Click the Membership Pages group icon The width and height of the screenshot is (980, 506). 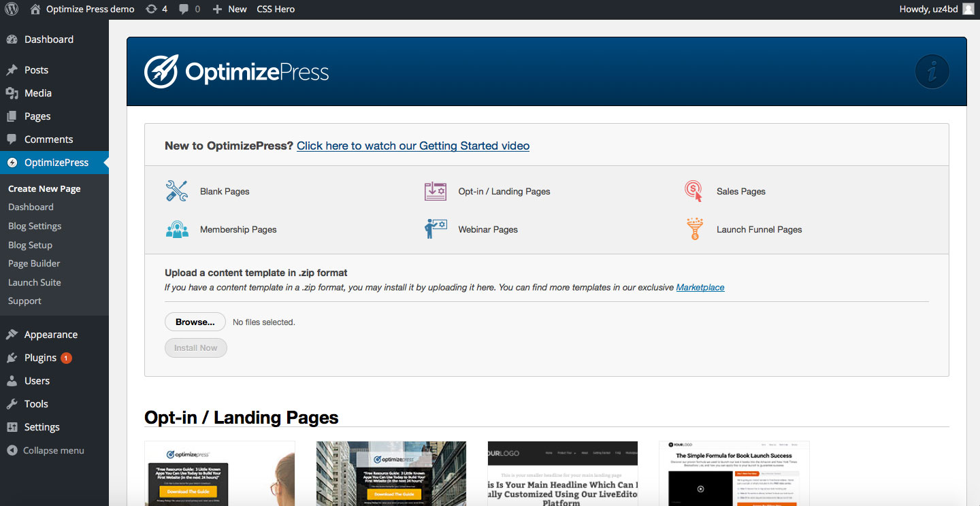[177, 229]
